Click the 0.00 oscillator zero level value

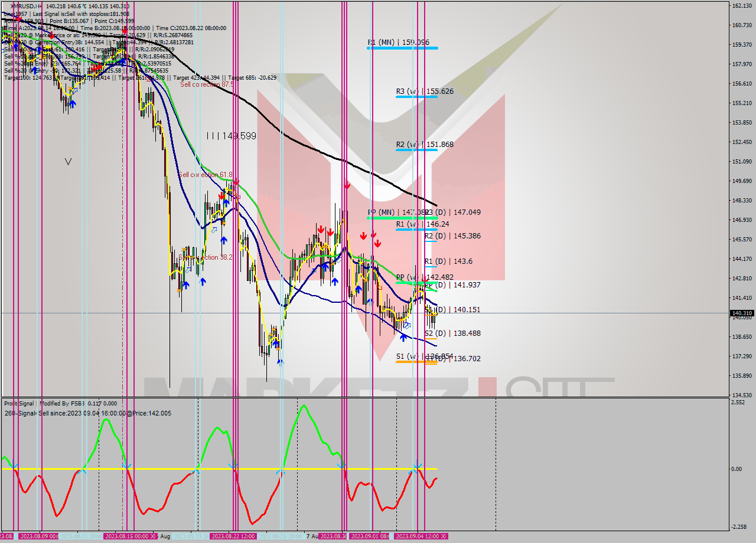click(x=737, y=469)
